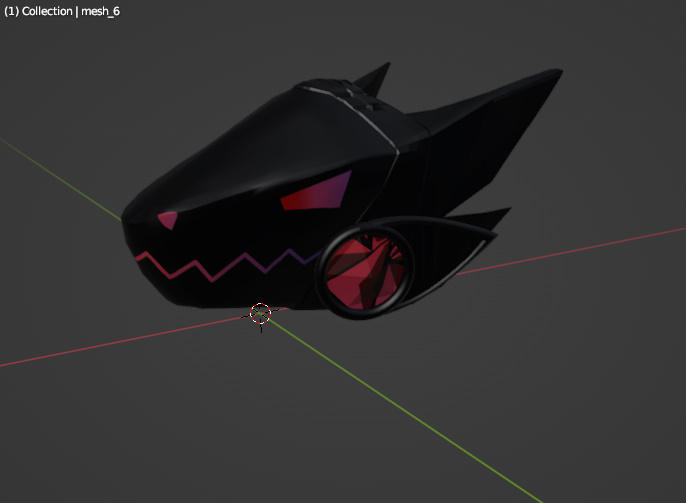This screenshot has width=686, height=503.
Task: Select the red circular eye lens on the mask
Action: point(364,272)
